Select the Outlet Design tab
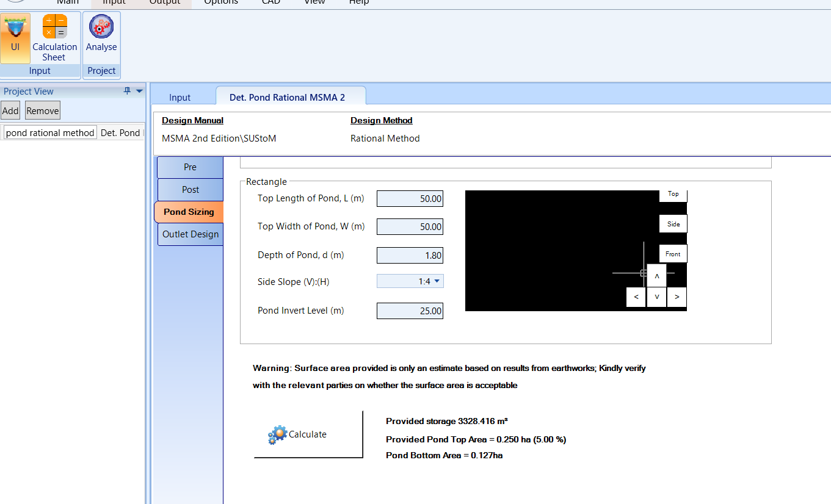Viewport: 831px width, 504px height. (x=190, y=234)
